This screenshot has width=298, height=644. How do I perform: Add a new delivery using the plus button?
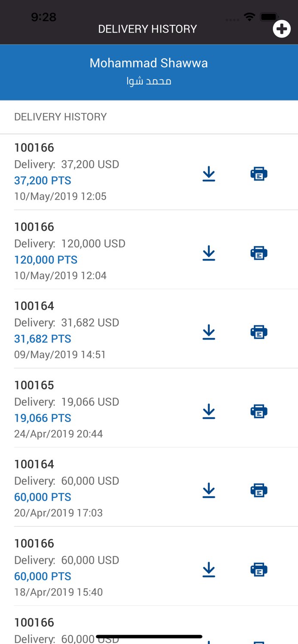[282, 28]
